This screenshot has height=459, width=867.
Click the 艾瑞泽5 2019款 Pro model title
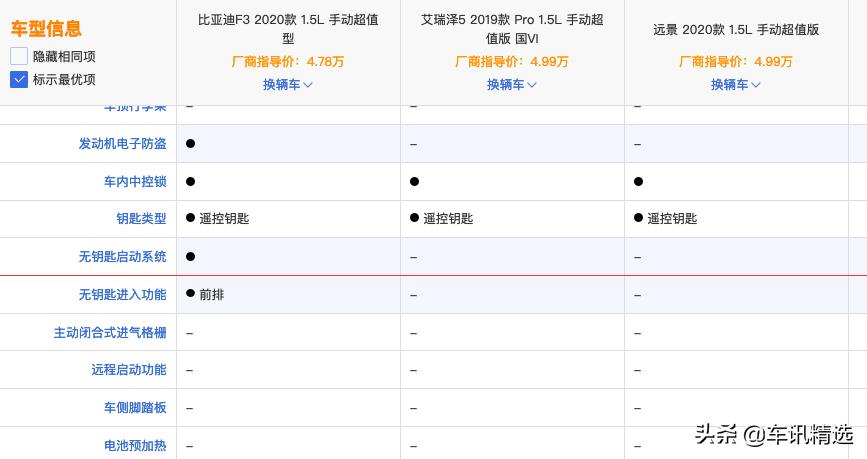(x=512, y=29)
